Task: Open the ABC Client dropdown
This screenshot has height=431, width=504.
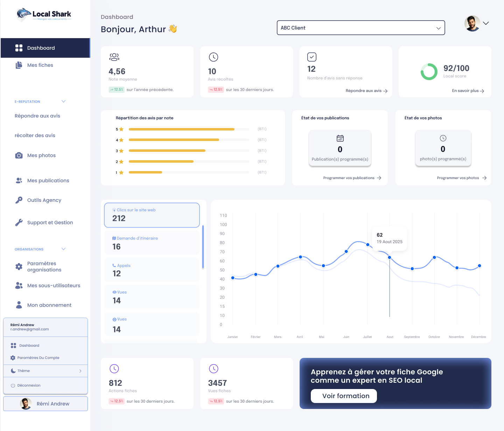Action: click(360, 28)
